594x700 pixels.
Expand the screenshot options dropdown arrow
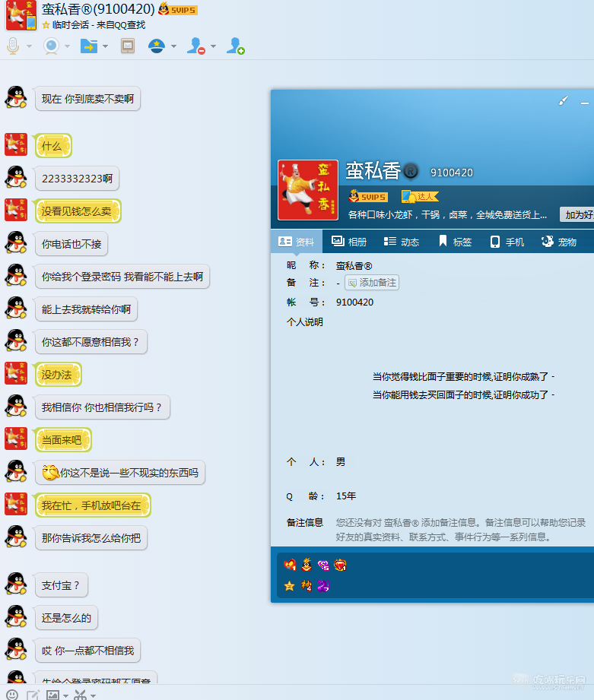(93, 695)
